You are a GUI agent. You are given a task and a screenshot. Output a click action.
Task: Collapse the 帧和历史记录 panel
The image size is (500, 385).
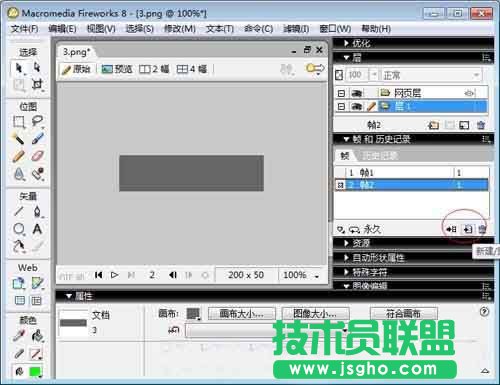(x=346, y=139)
